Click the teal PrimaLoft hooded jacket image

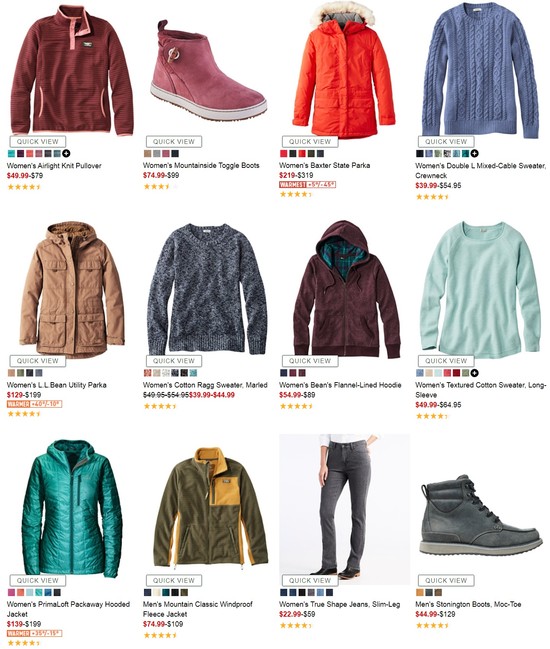point(72,508)
